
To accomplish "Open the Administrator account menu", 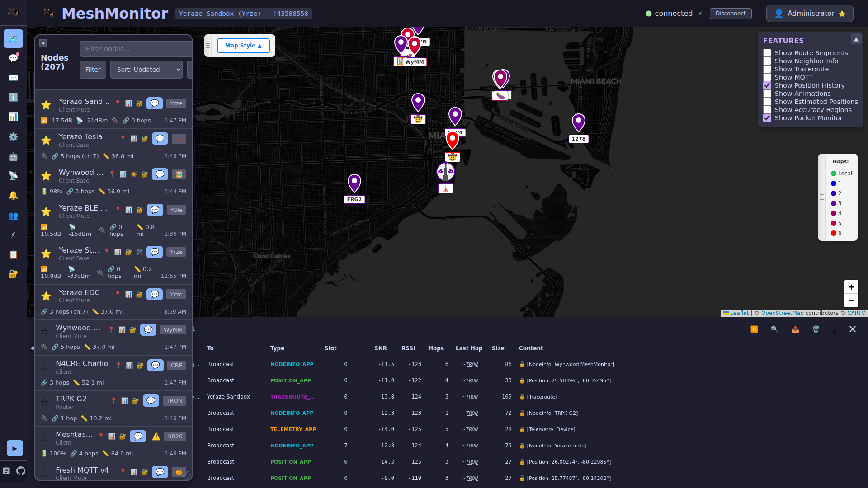I will click(809, 13).
